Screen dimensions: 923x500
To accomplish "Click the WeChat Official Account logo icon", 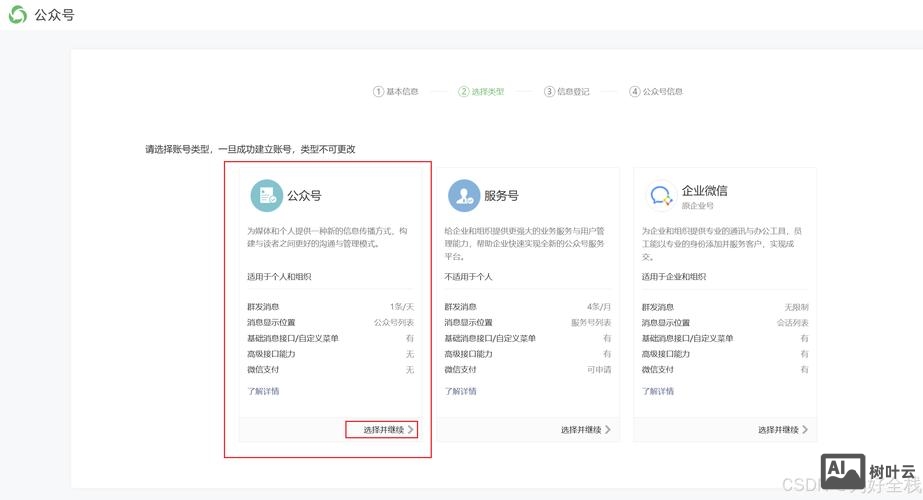I will pyautogui.click(x=18, y=15).
